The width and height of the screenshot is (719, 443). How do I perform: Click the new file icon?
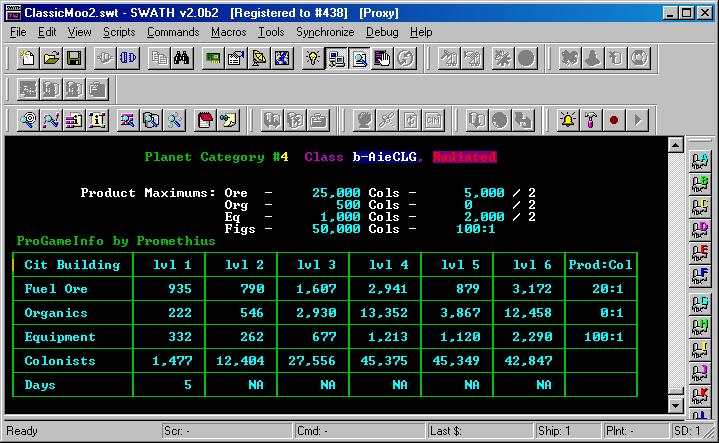click(27, 59)
